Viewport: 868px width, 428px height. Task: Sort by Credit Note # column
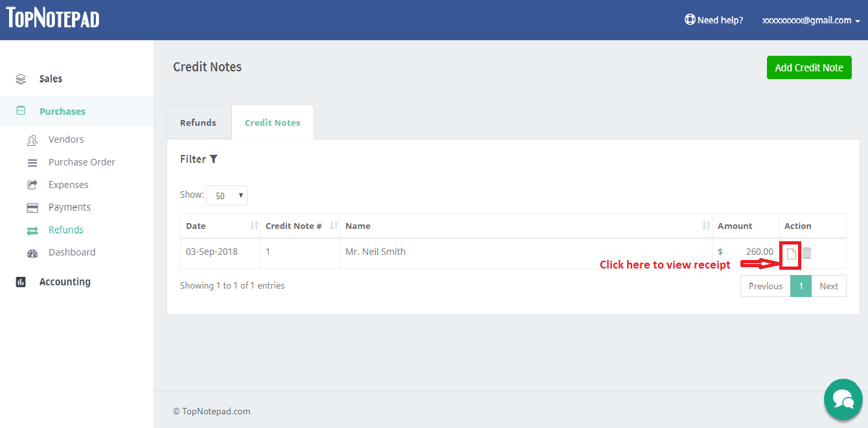pos(300,226)
